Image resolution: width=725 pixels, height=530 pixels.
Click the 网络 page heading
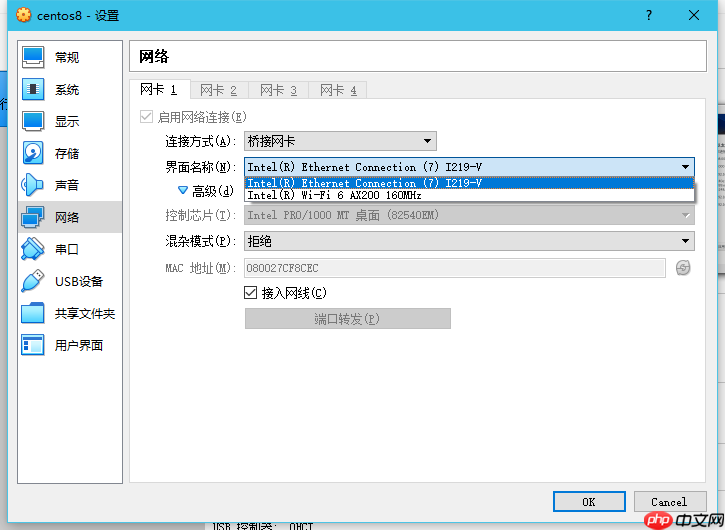[154, 56]
